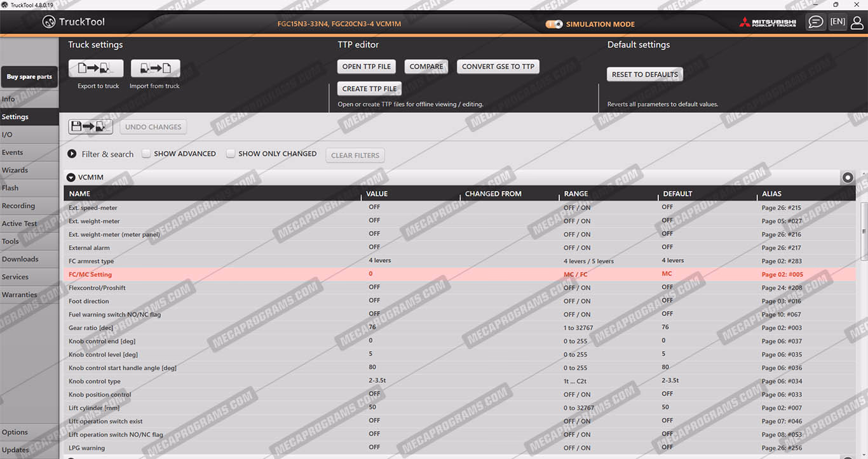This screenshot has height=459, width=868.
Task: Select the External alarm parameter row
Action: click(x=459, y=248)
